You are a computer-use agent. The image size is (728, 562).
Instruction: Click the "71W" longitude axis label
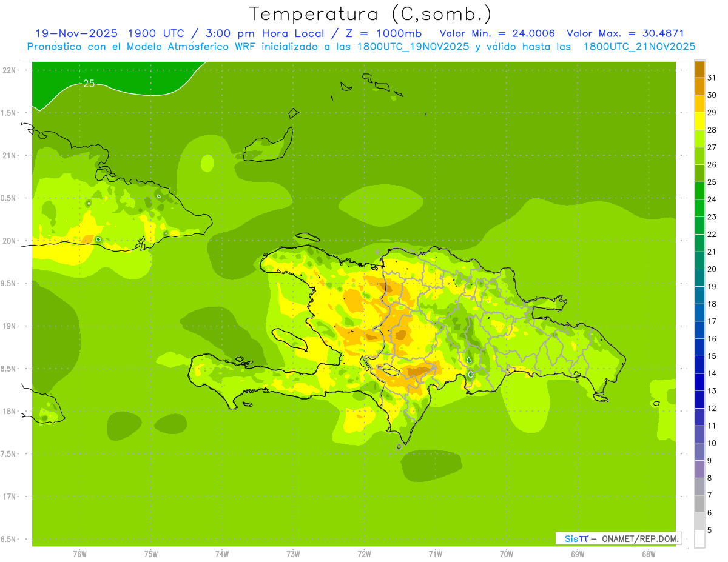(435, 554)
